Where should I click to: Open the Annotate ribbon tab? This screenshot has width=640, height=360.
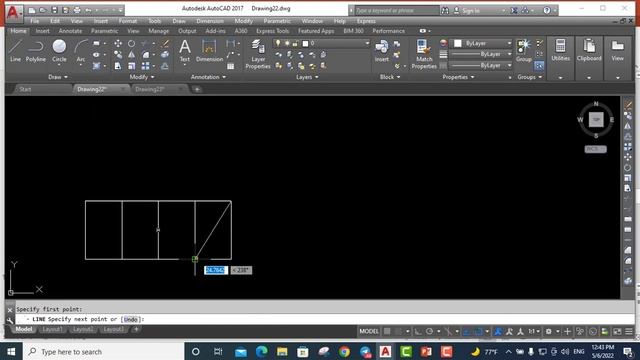click(70, 31)
